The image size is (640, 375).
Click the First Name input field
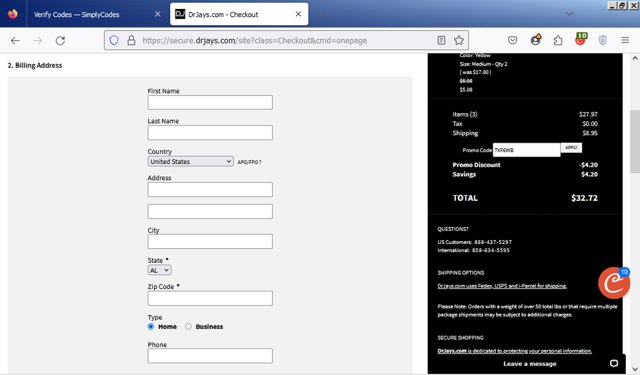click(x=210, y=102)
